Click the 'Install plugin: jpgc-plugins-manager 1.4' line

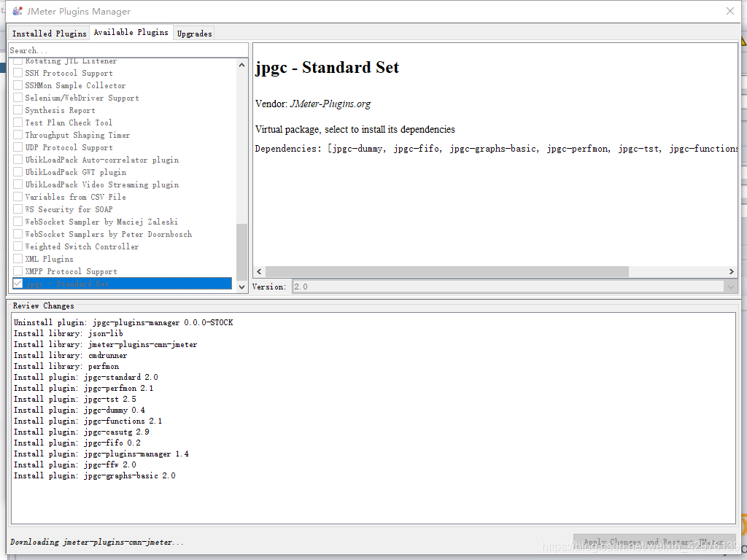(101, 454)
